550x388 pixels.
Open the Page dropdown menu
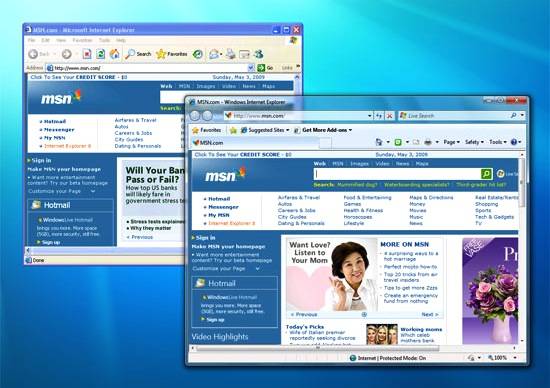tap(451, 142)
